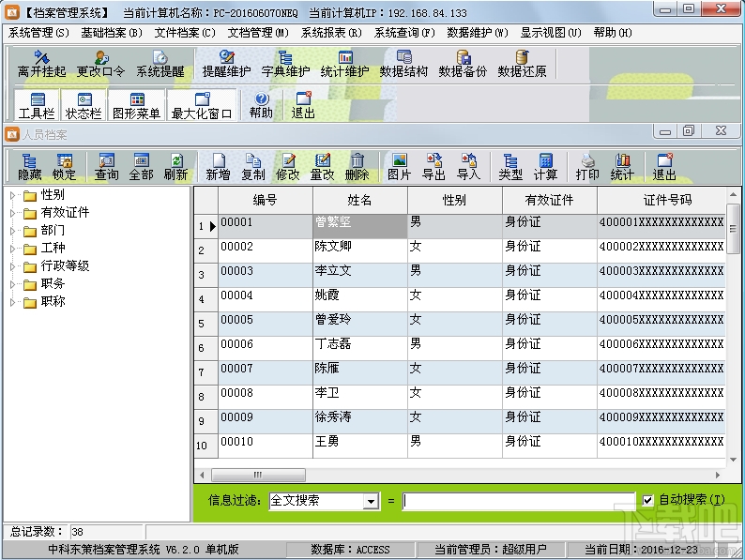
Task: Open 系统提醒 reminder icon
Action: pyautogui.click(x=160, y=64)
